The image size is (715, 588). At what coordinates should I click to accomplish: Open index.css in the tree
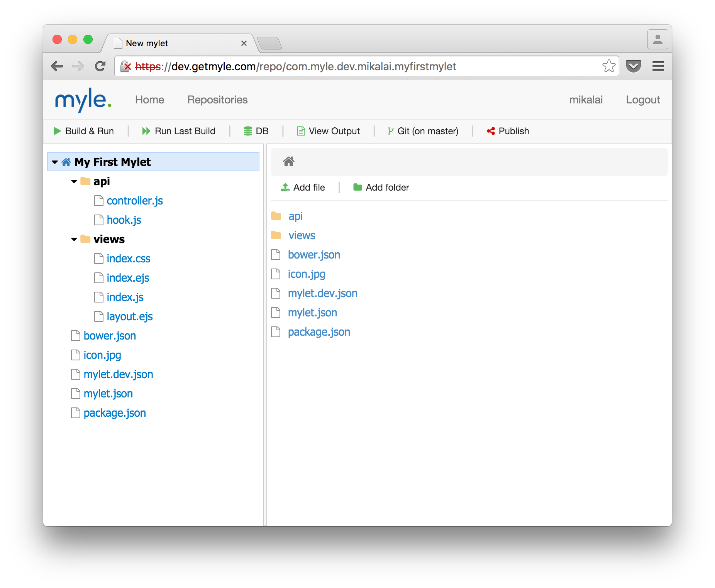coord(129,259)
